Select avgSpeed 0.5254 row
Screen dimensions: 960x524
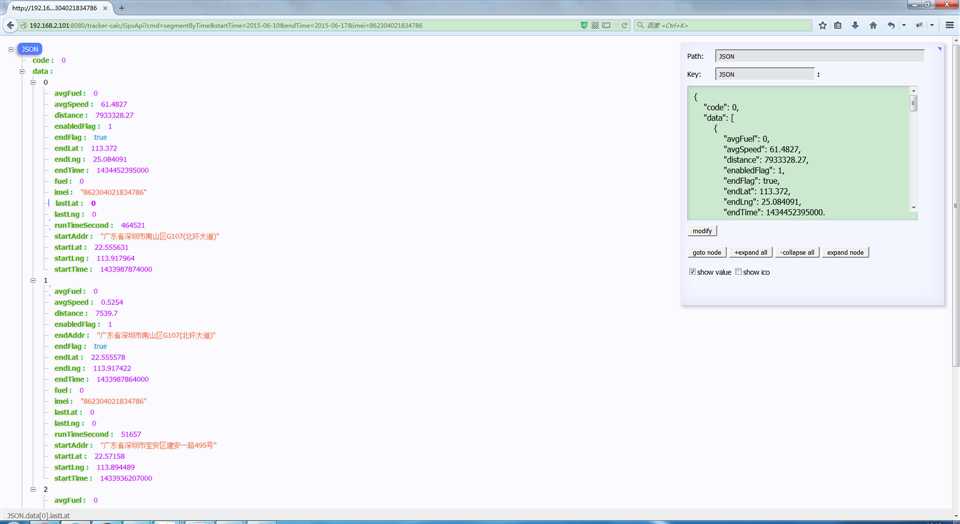[x=88, y=302]
